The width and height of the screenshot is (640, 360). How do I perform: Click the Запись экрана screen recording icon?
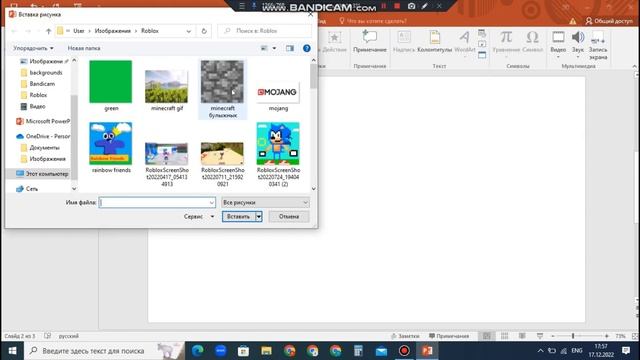tap(598, 45)
